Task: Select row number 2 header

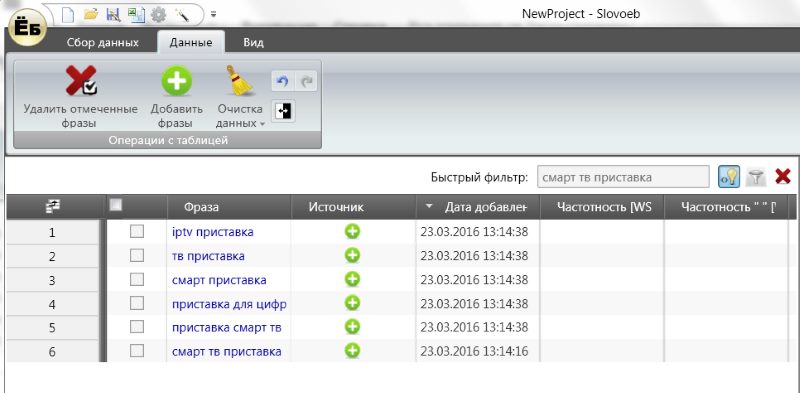Action: [x=52, y=257]
